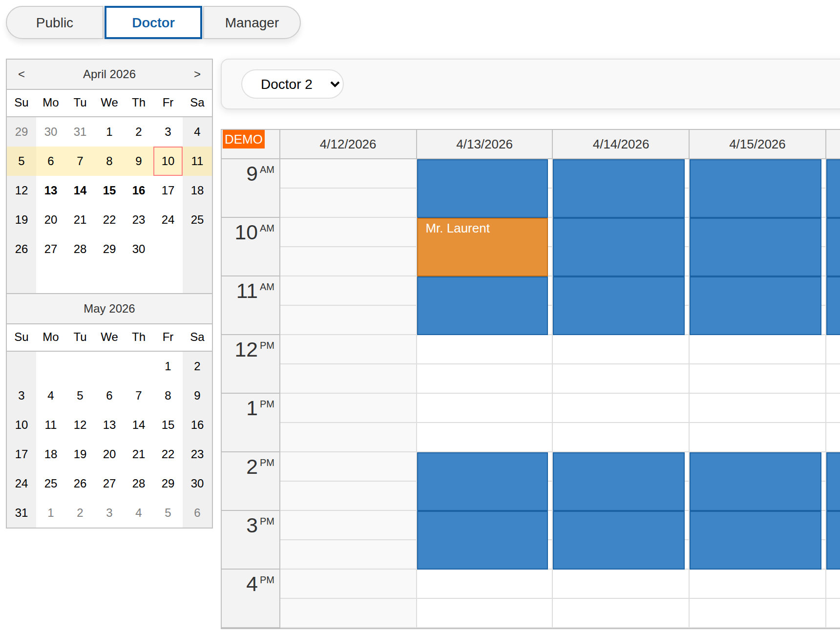Keep the Doctor tab selected
Image resolution: width=840 pixels, height=635 pixels.
click(153, 22)
